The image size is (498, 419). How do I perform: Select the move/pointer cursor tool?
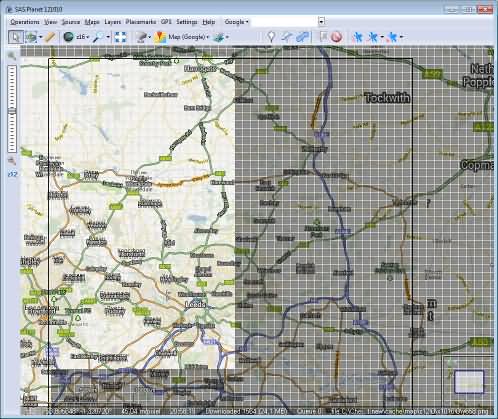[x=15, y=37]
